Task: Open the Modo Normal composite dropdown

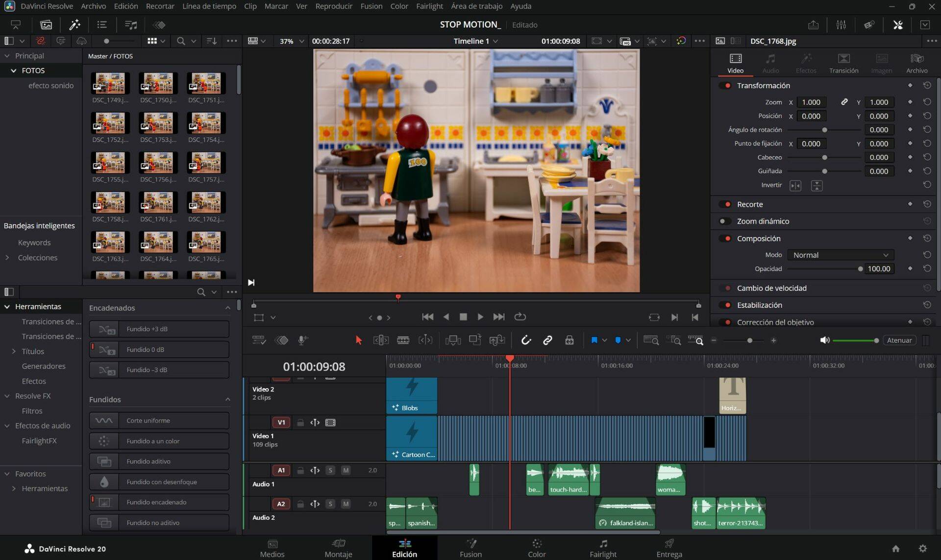Action: (840, 255)
